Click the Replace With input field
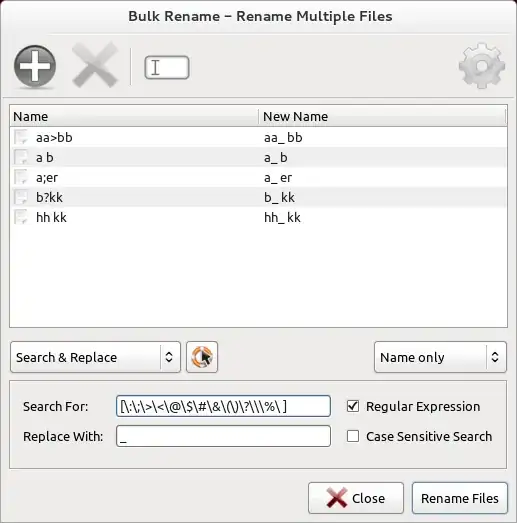 point(223,436)
